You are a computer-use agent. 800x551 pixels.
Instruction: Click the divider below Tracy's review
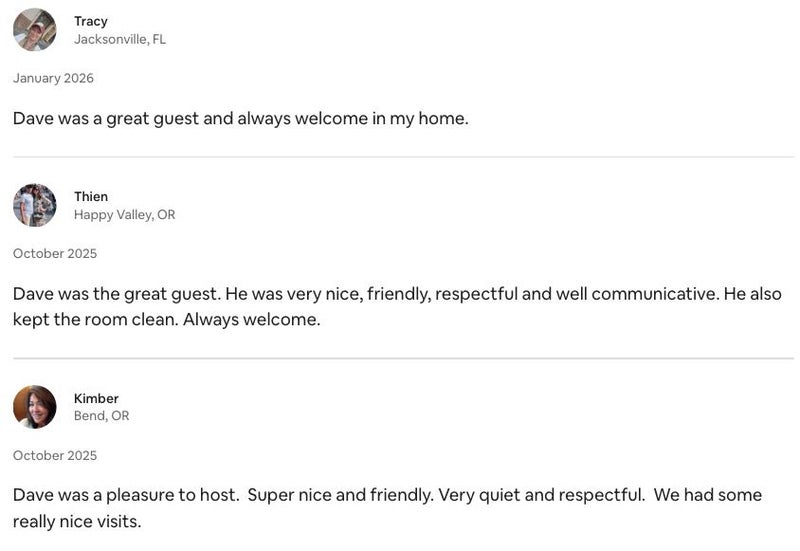(404, 157)
